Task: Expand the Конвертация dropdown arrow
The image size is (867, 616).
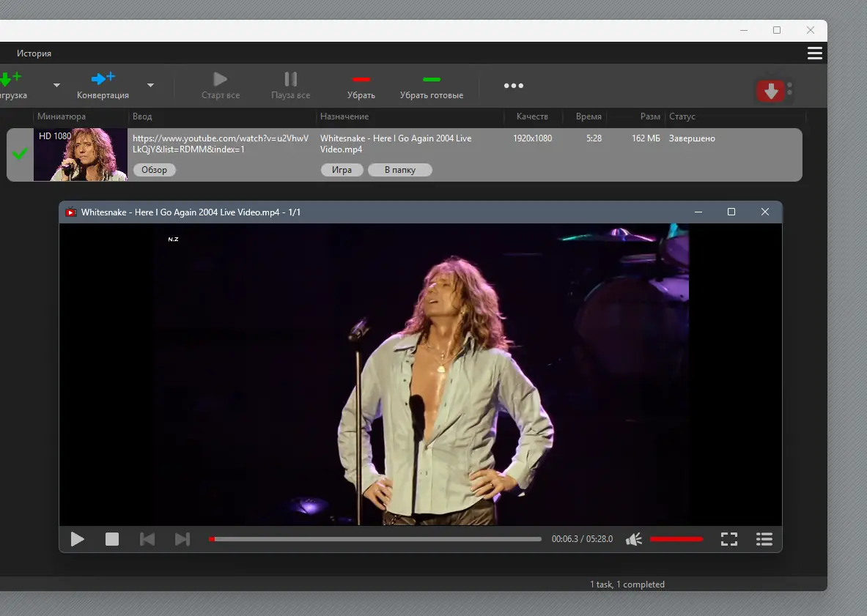Action: click(150, 86)
